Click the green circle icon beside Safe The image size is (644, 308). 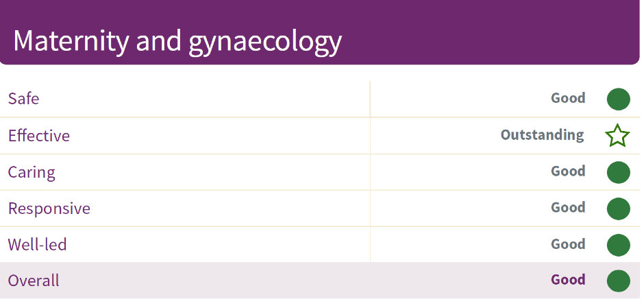[x=618, y=99]
